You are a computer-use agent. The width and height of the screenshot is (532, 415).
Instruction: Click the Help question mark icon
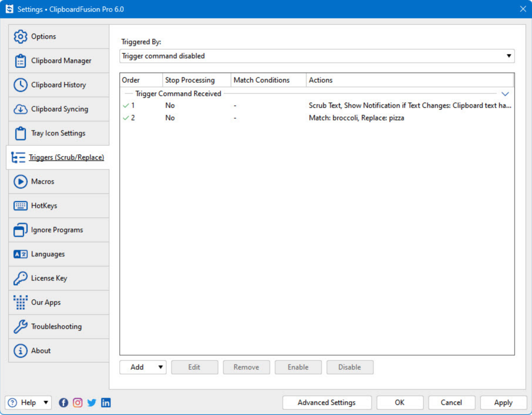coord(13,402)
